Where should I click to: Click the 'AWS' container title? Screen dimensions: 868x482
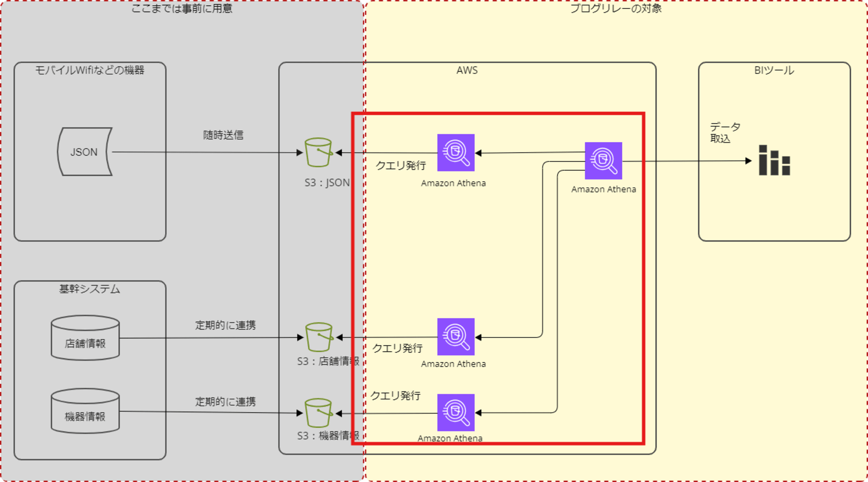pyautogui.click(x=467, y=70)
